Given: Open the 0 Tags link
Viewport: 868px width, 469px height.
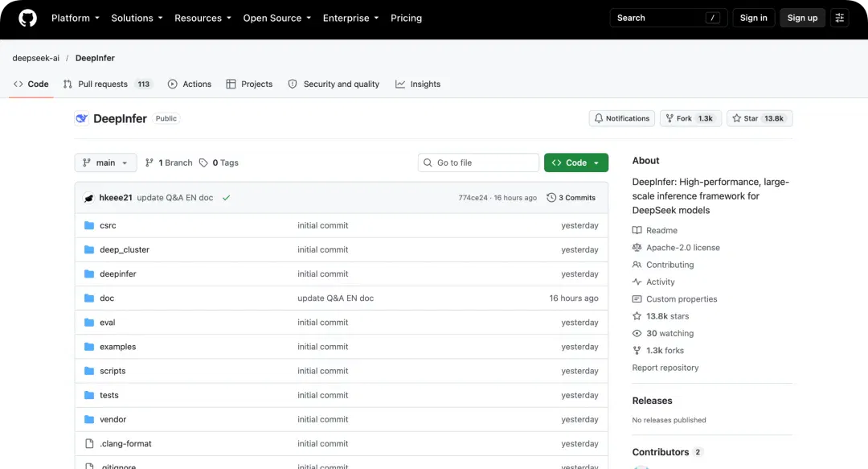Looking at the screenshot, I should pyautogui.click(x=219, y=163).
